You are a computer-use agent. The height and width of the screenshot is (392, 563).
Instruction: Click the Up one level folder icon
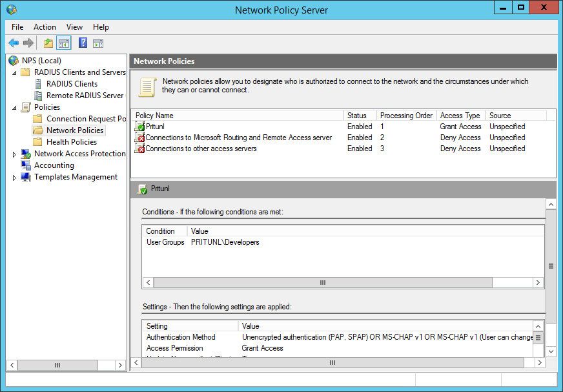tap(48, 43)
